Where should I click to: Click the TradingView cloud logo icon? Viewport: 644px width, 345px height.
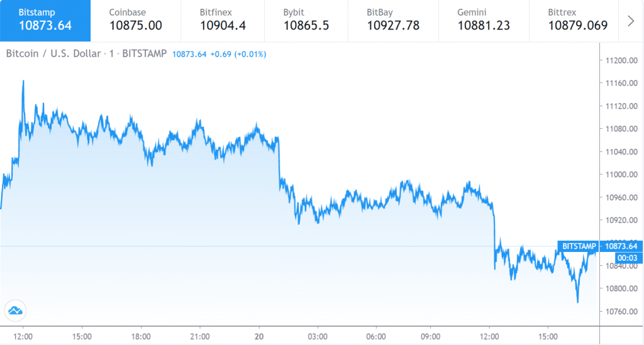pos(14,310)
